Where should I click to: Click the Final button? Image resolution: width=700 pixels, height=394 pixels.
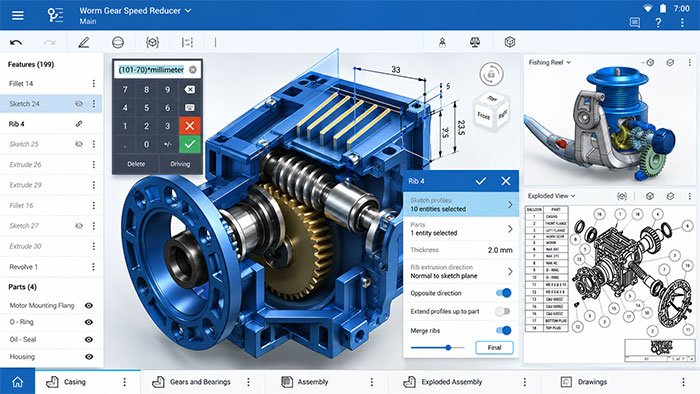[494, 348]
